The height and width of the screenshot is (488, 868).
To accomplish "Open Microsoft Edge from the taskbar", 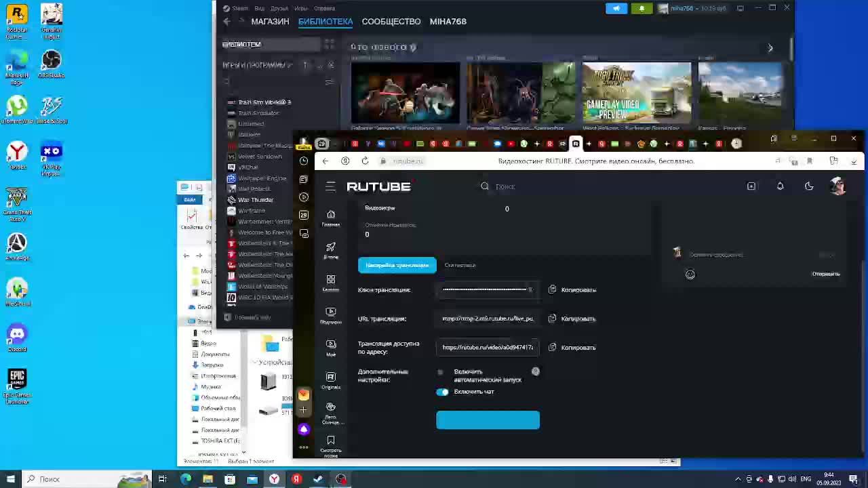I will point(185,479).
